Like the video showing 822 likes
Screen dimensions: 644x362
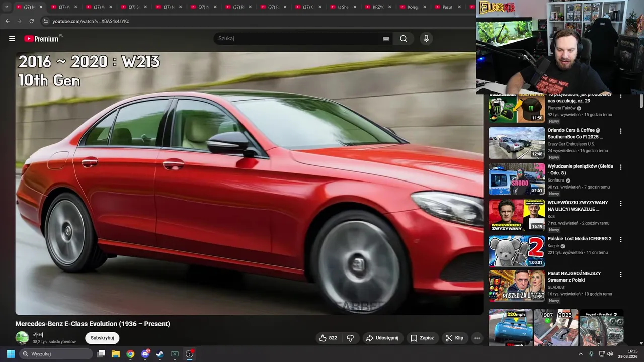328,338
